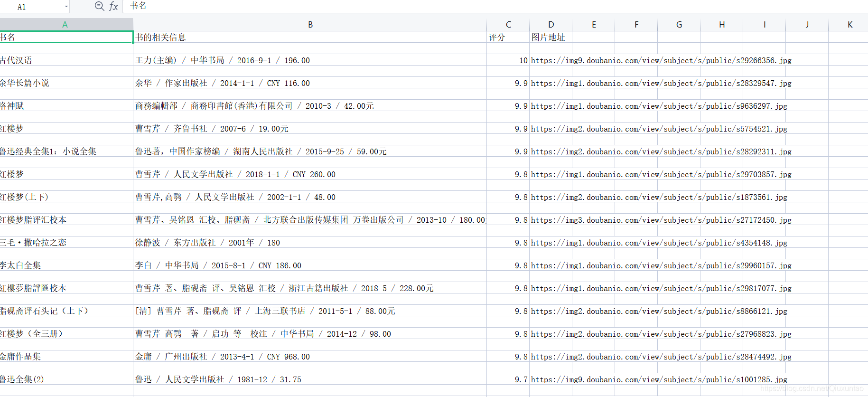Select the image URL ending s29266356.jpg

pos(661,60)
